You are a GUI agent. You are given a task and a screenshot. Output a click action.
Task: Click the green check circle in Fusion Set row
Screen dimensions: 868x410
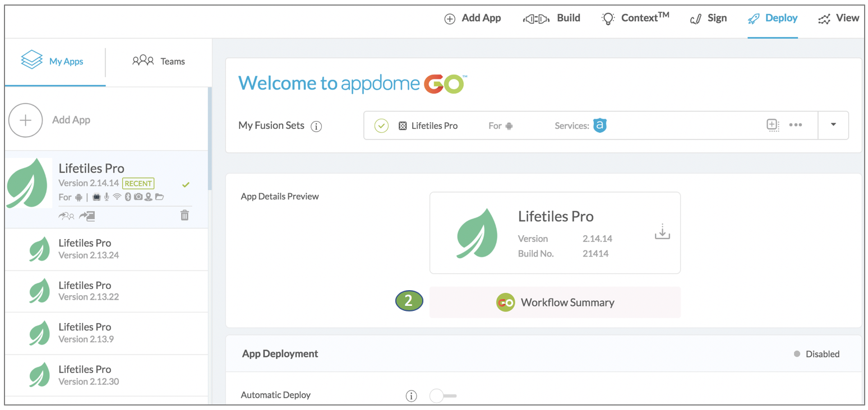(x=381, y=126)
